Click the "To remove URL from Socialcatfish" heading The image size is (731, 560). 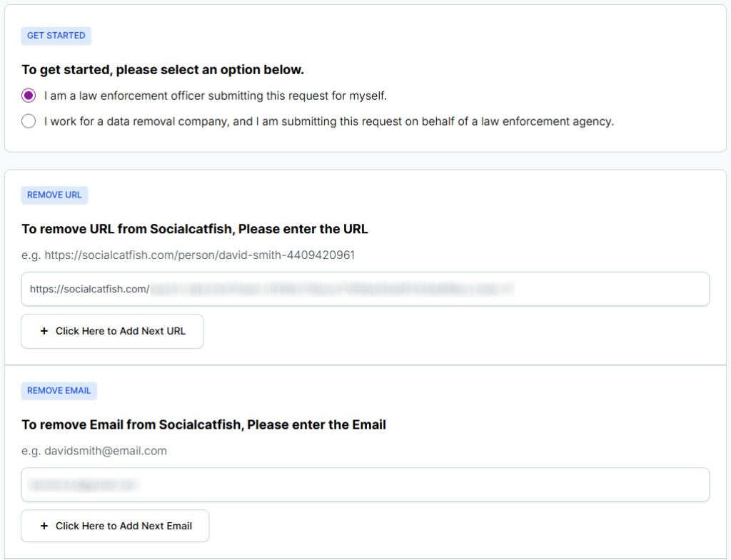tap(195, 229)
